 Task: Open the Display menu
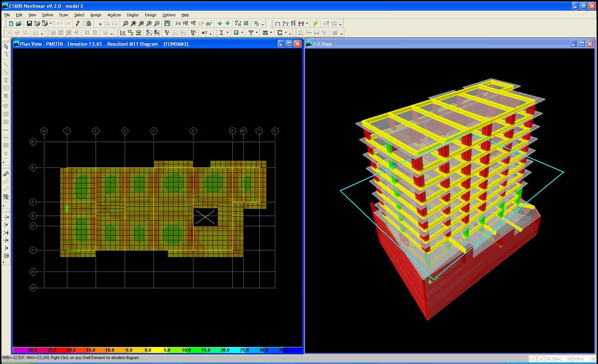(133, 15)
